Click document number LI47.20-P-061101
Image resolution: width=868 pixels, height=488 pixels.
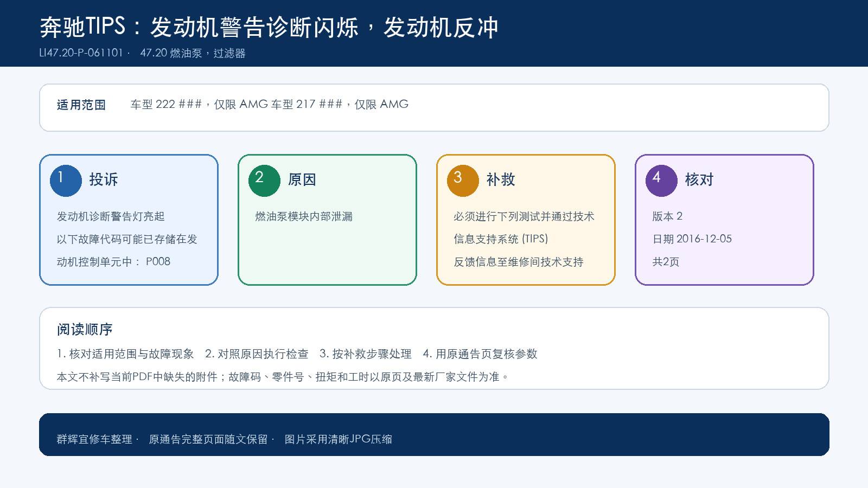(81, 53)
